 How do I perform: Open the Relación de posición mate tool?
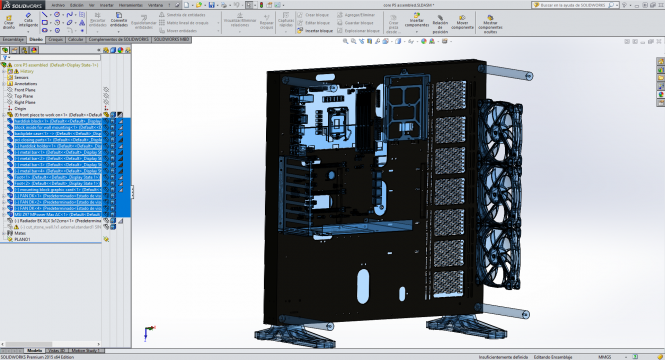pyautogui.click(x=440, y=24)
